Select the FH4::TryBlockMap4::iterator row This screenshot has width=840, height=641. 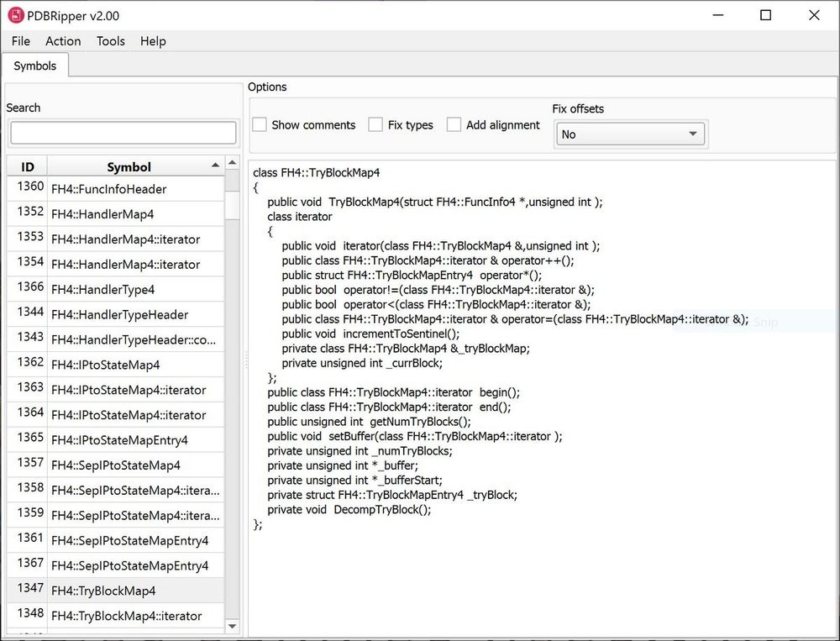point(116,615)
